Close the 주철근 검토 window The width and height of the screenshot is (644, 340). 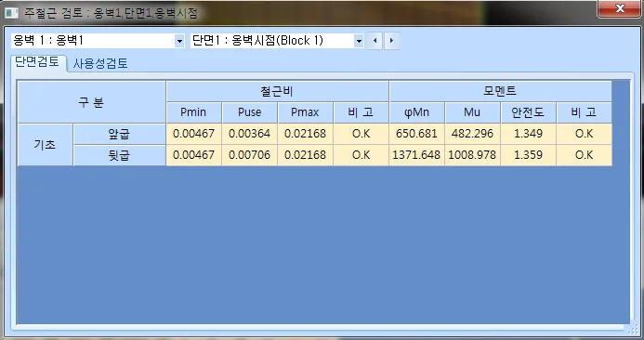point(620,8)
